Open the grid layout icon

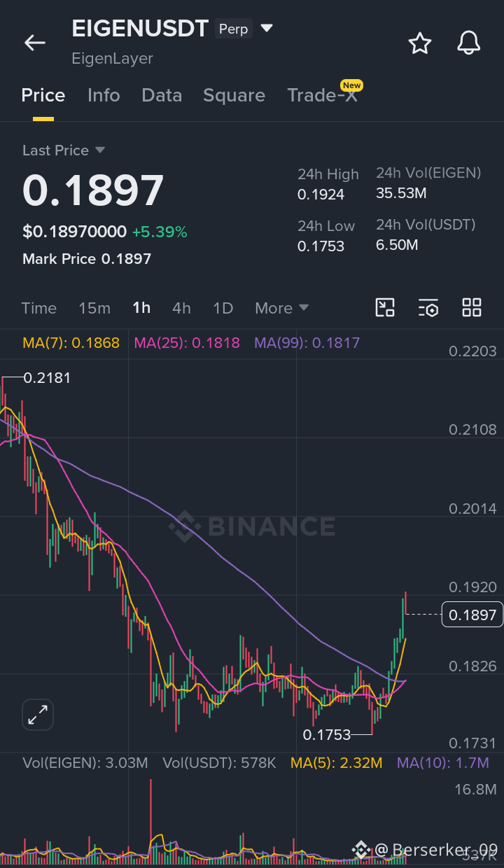[x=472, y=307]
